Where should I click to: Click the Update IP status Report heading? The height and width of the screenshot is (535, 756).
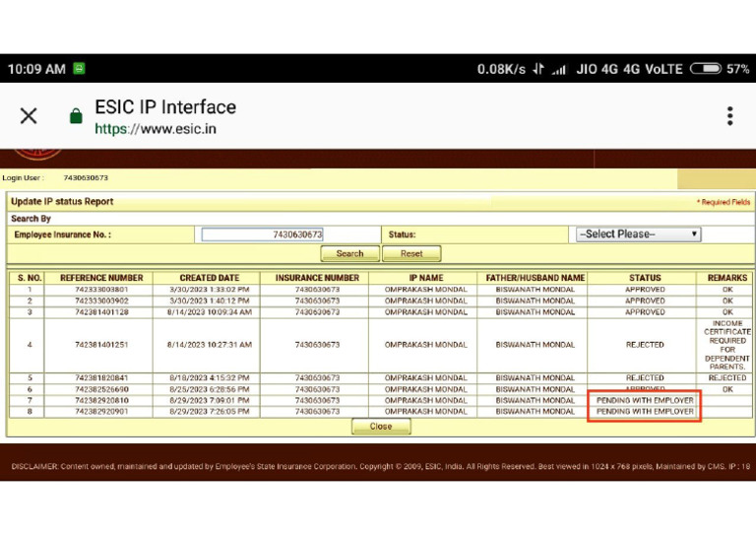pos(62,202)
